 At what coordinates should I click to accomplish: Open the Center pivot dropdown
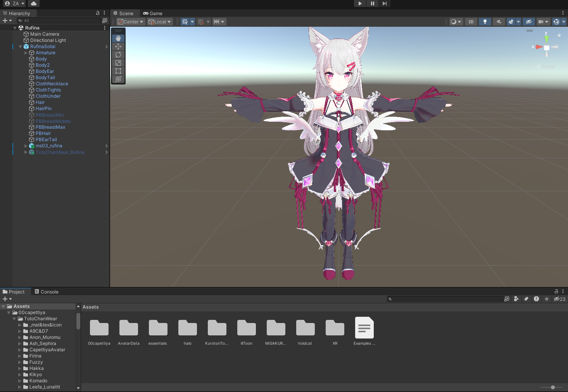[131, 22]
